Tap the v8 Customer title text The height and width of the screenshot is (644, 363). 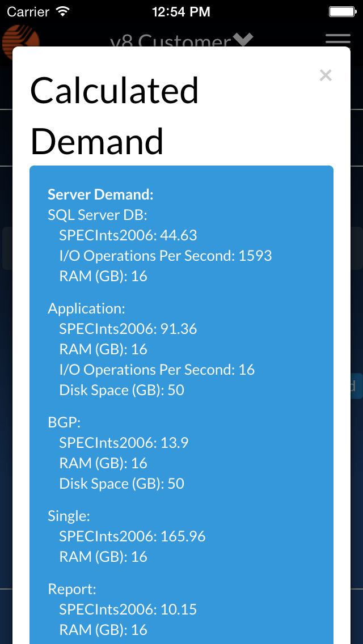click(x=171, y=41)
